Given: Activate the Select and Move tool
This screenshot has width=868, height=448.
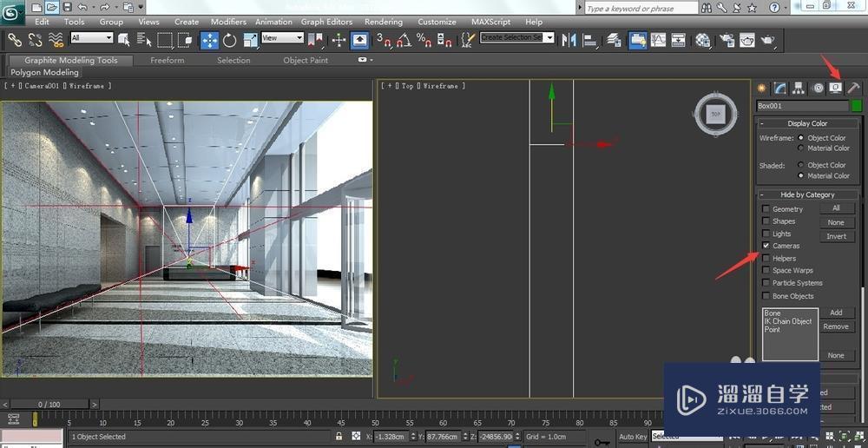Looking at the screenshot, I should click(x=209, y=39).
